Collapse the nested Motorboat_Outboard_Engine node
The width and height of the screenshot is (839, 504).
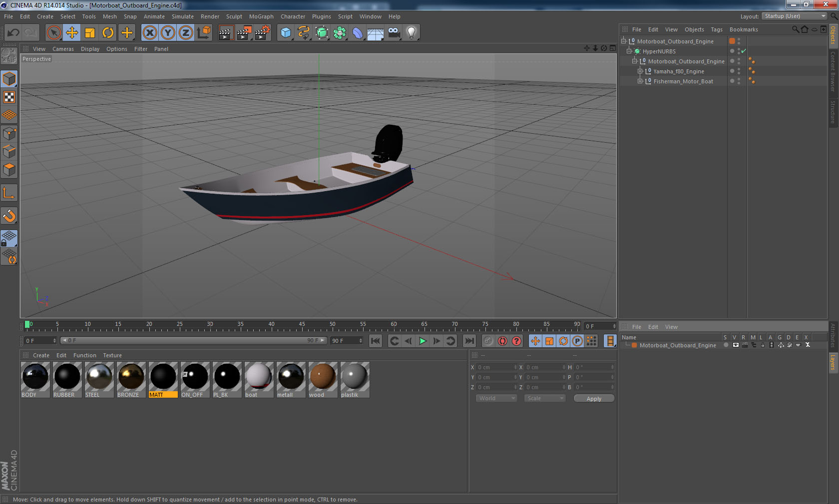tap(635, 61)
